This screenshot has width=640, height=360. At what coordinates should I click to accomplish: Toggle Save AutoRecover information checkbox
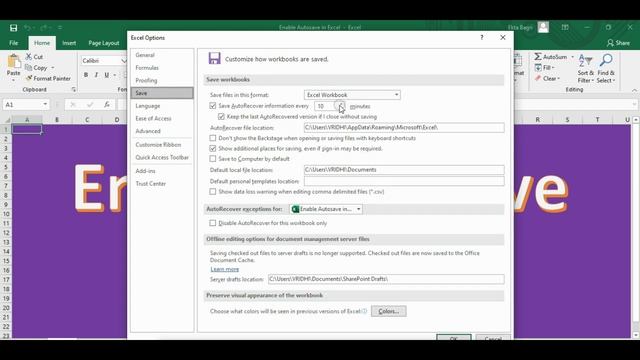pyautogui.click(x=213, y=106)
